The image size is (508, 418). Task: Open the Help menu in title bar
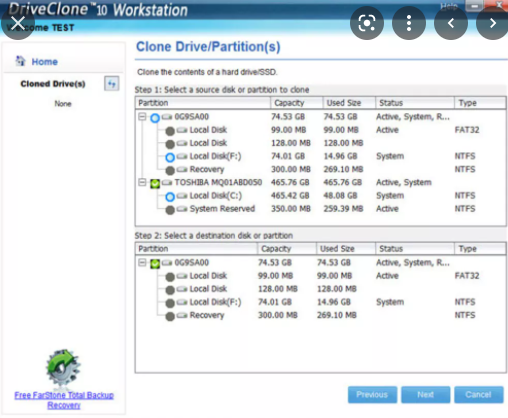[x=449, y=6]
